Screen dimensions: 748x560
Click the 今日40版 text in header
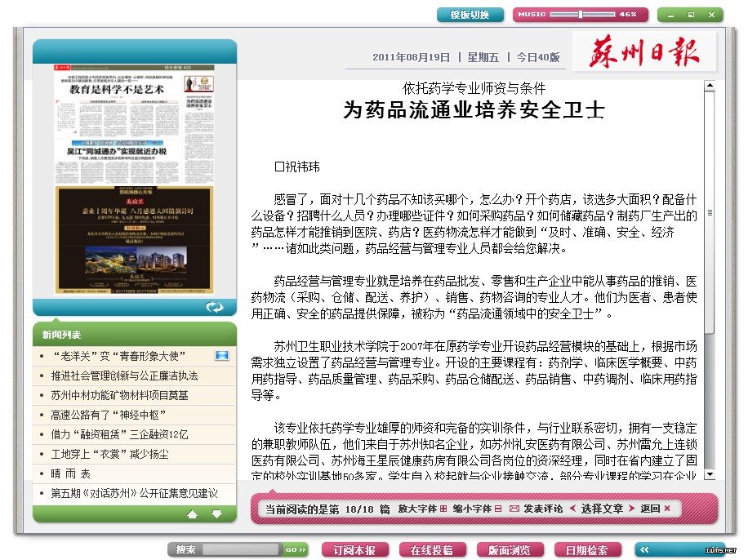(538, 57)
